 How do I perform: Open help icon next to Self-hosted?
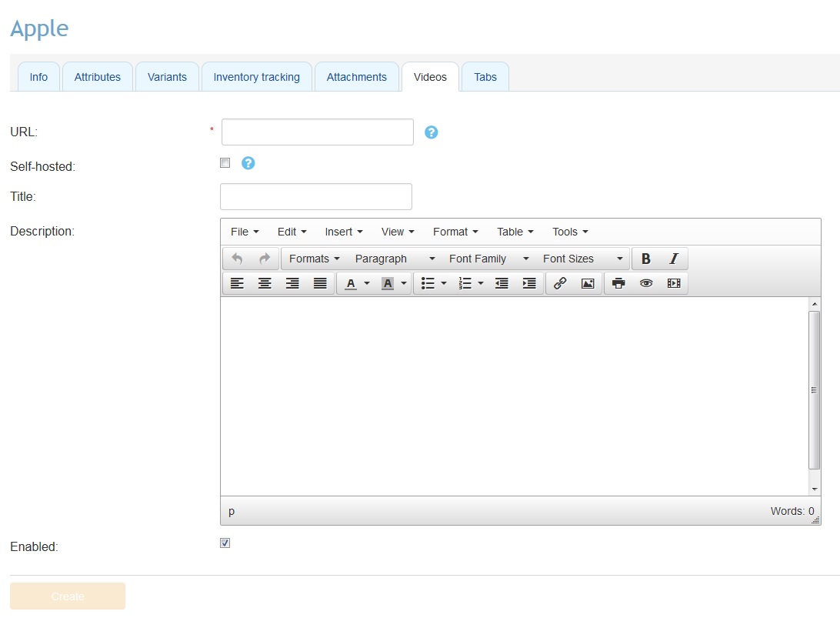point(248,163)
